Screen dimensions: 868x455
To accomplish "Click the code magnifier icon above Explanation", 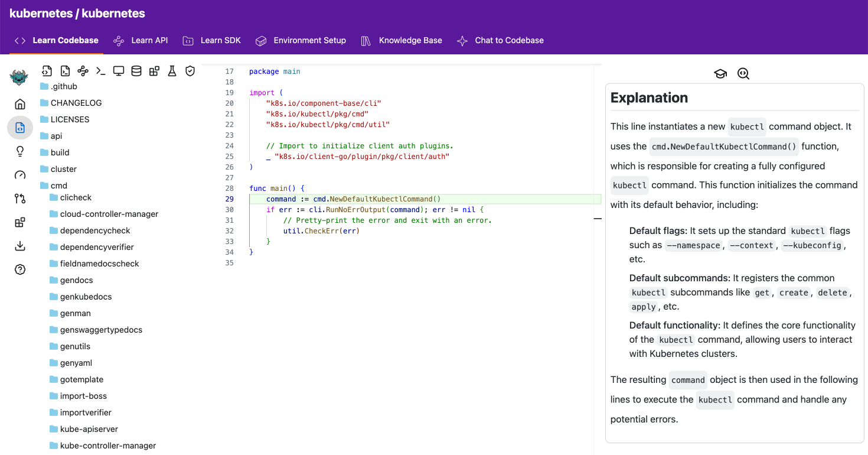I will [743, 74].
